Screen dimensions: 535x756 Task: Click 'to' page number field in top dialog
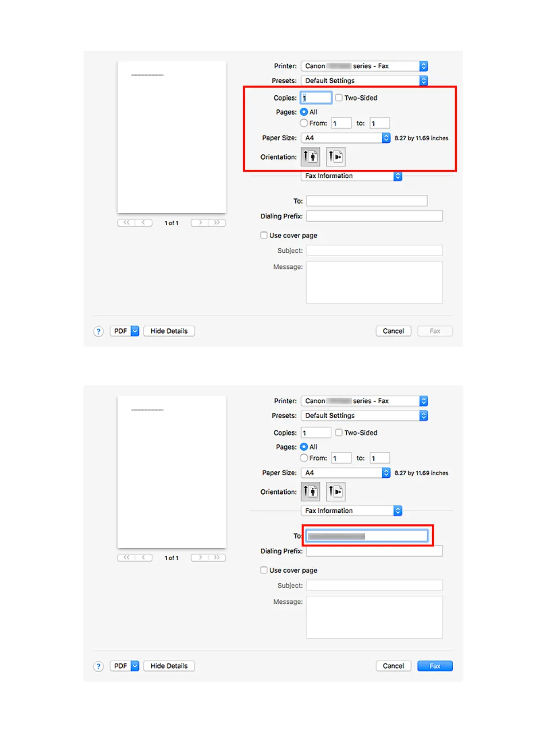coord(380,123)
